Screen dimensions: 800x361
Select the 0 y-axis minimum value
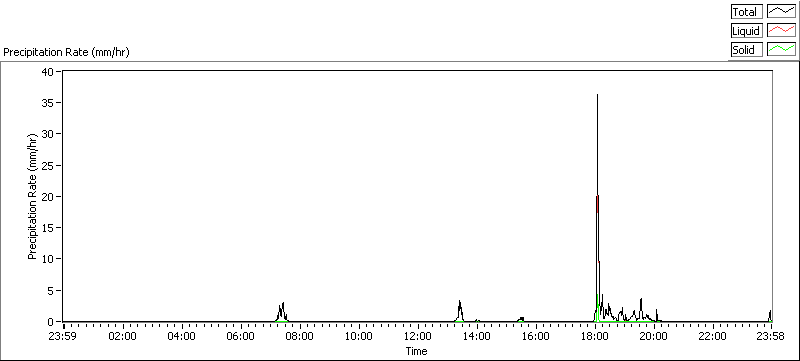point(51,321)
